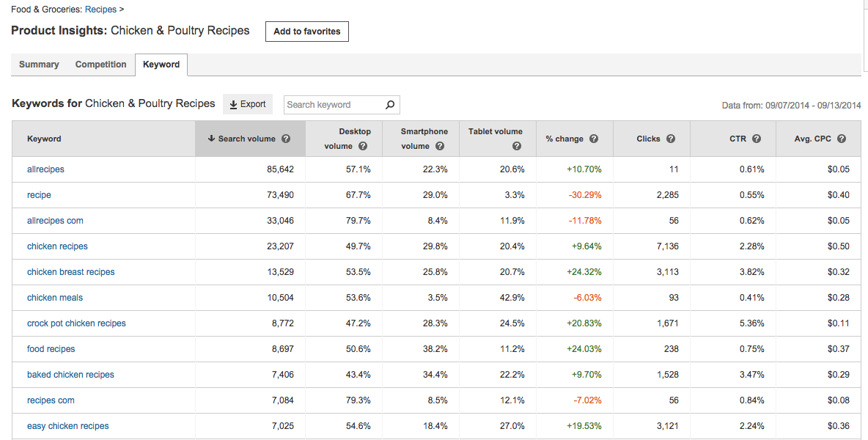
Task: Switch to the Summary tab
Action: pos(38,65)
